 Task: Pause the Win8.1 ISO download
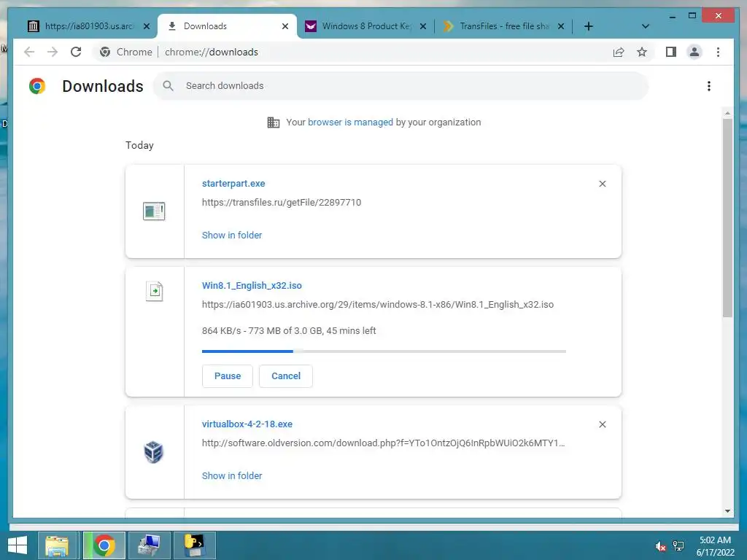coord(228,376)
